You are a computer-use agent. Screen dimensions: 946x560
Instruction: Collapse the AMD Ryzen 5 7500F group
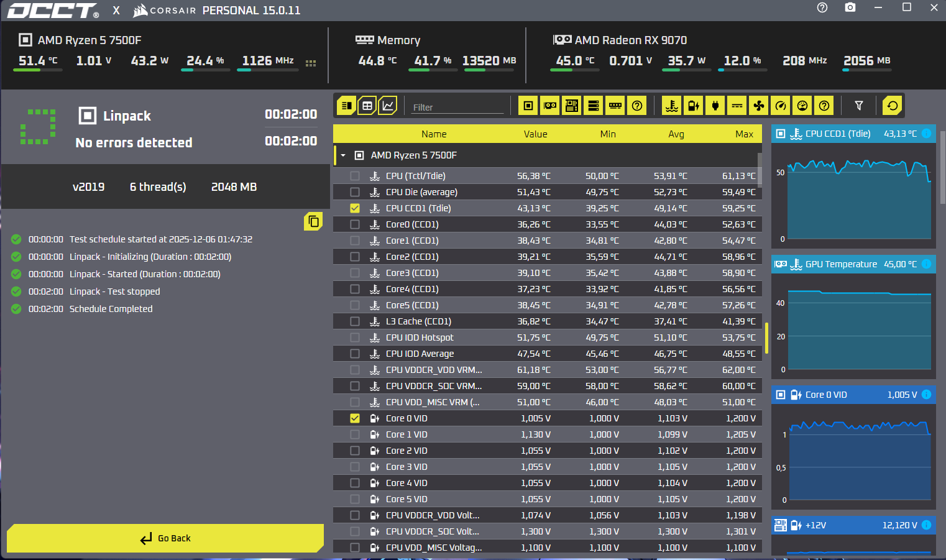pos(342,155)
